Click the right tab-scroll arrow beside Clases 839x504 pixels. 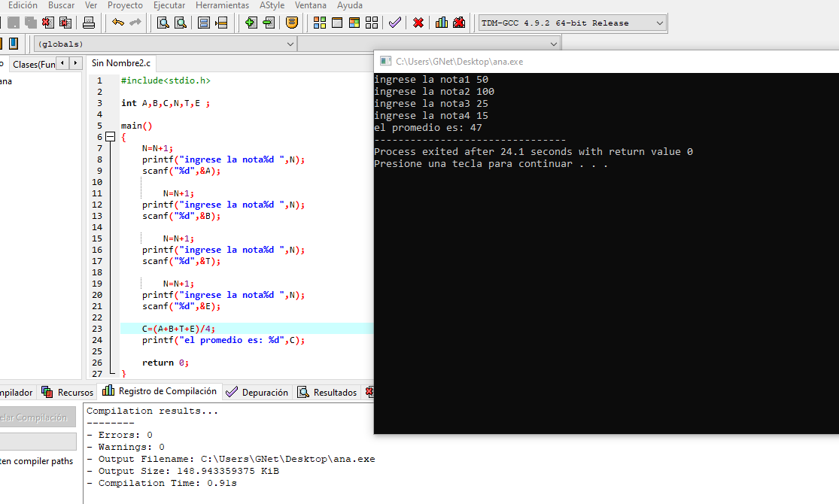tap(75, 63)
